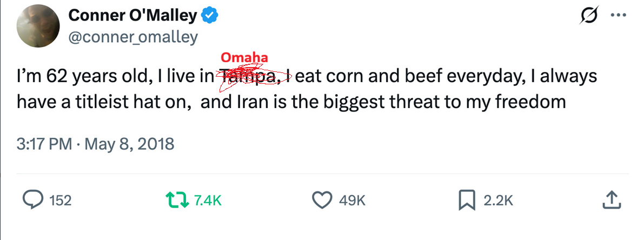
Task: Open the three-dot more options menu
Action: click(x=618, y=16)
